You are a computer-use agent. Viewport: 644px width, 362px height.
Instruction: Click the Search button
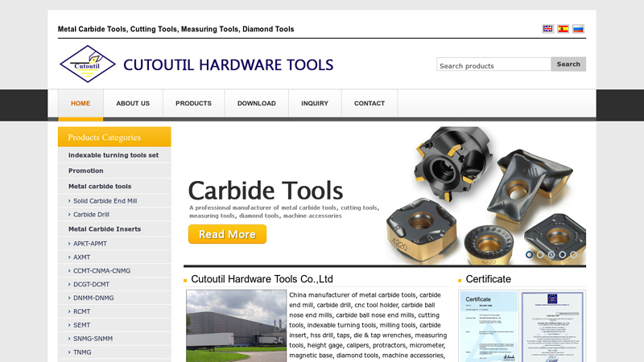(568, 64)
